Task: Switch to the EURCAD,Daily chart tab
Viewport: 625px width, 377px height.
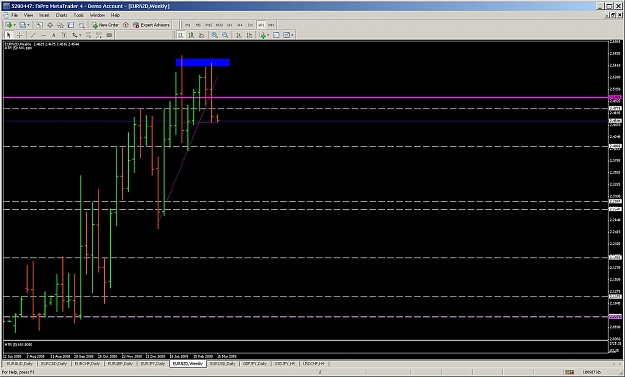Action: (x=53, y=364)
